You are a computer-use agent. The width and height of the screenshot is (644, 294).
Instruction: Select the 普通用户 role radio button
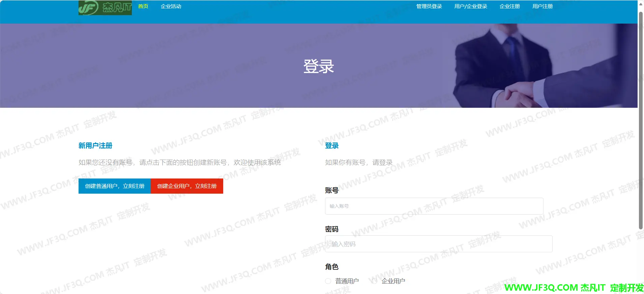click(328, 281)
